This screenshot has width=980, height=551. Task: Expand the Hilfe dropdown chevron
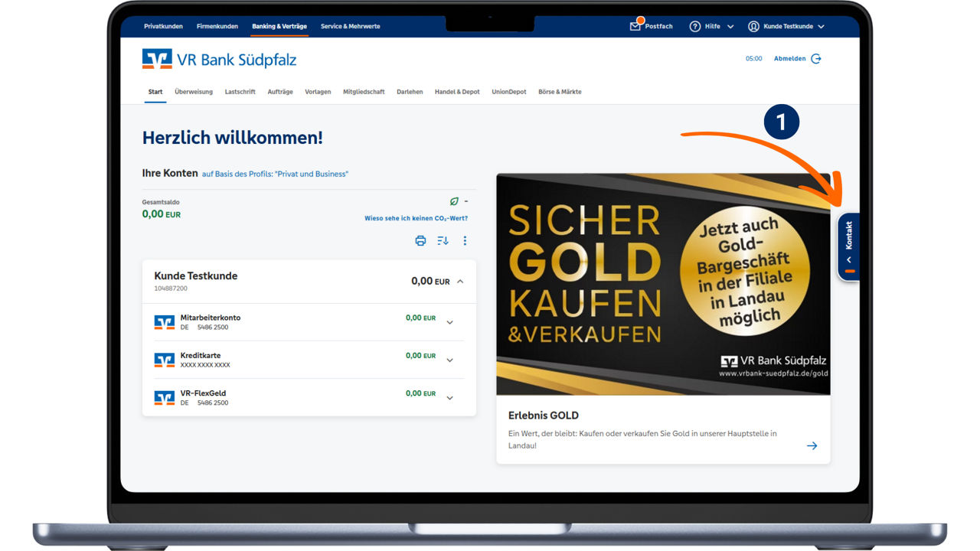(x=730, y=26)
